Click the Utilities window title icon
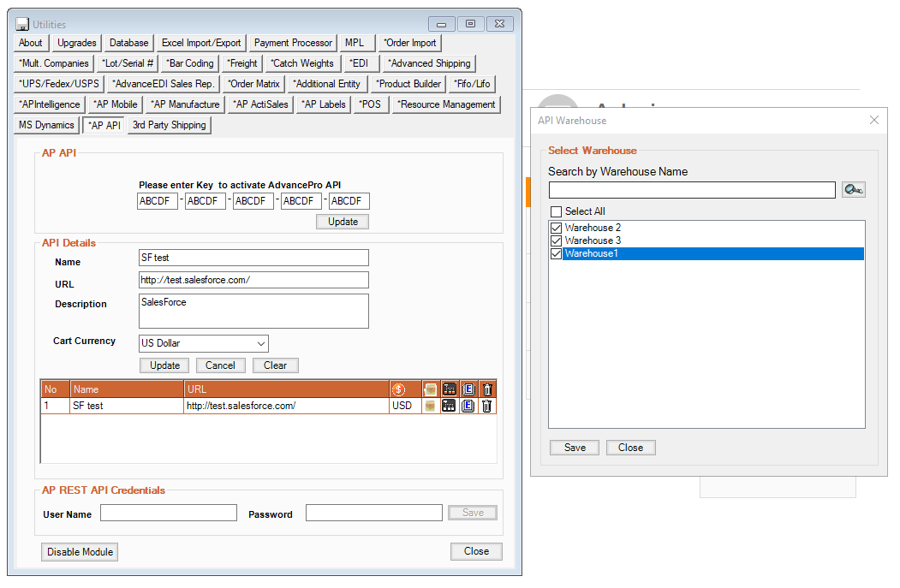900x588 pixels. (x=22, y=24)
